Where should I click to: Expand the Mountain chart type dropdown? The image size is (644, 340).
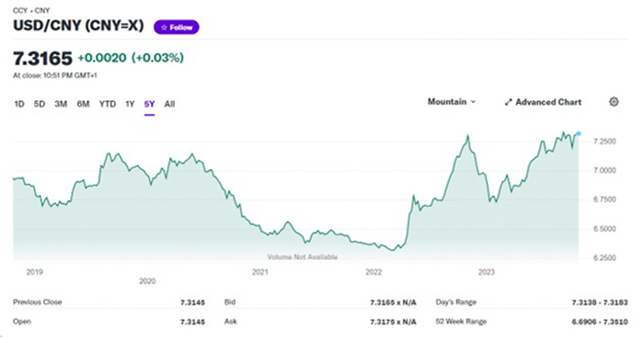point(452,102)
